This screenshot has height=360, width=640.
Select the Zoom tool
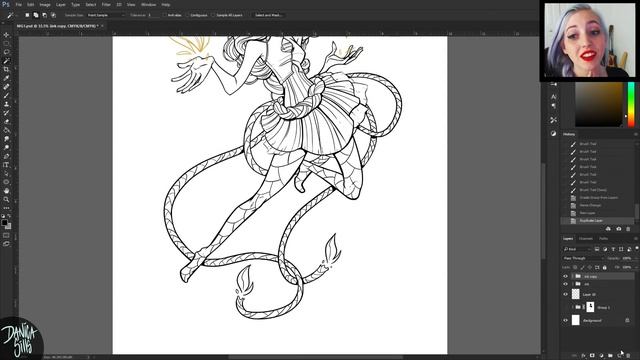6,199
